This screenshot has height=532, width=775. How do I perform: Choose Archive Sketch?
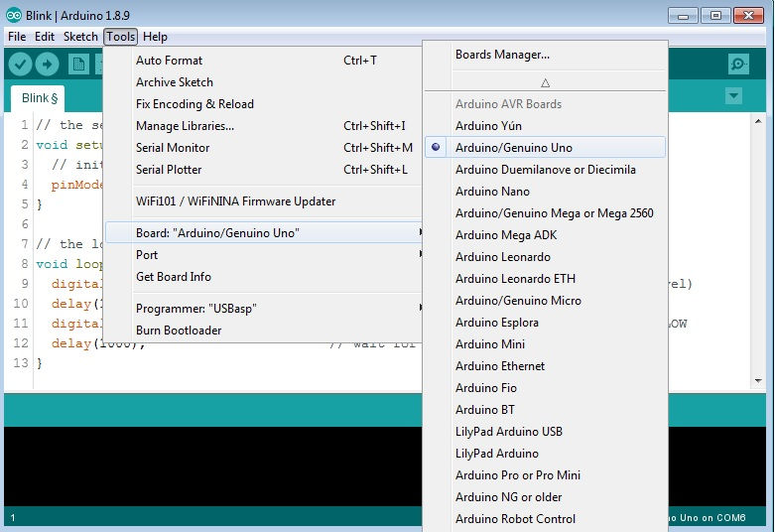pos(264,82)
